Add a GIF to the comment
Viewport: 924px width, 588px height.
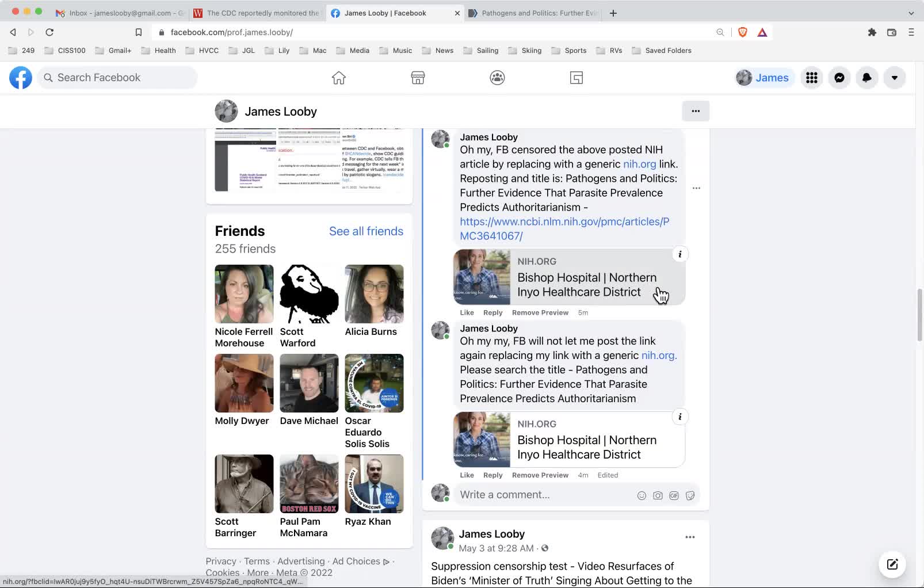pos(674,495)
